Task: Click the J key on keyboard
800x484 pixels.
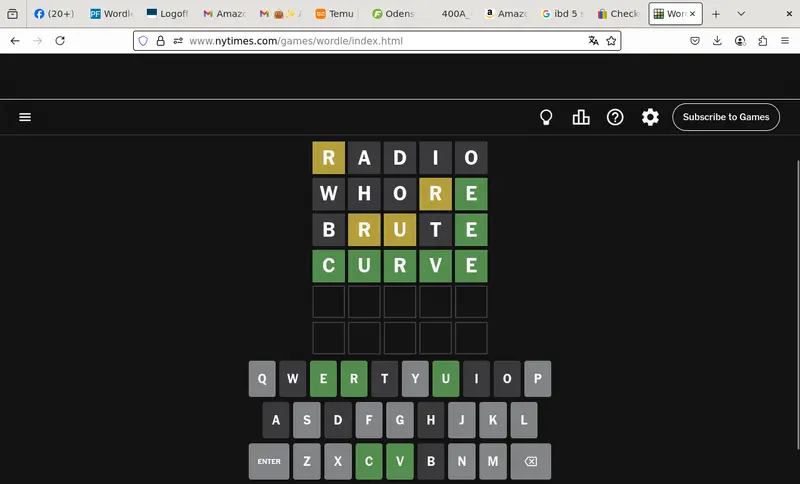Action: [462, 420]
